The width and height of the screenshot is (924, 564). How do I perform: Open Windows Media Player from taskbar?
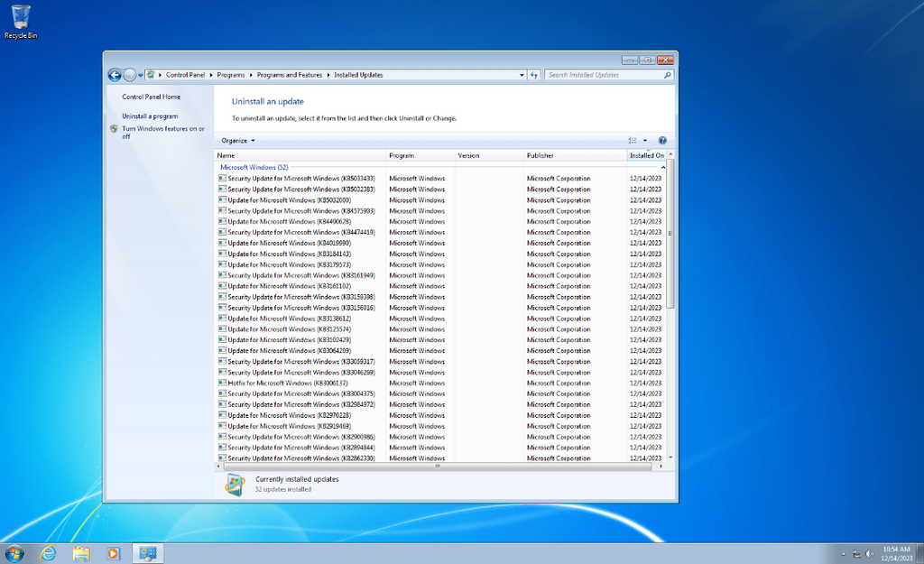pos(113,553)
